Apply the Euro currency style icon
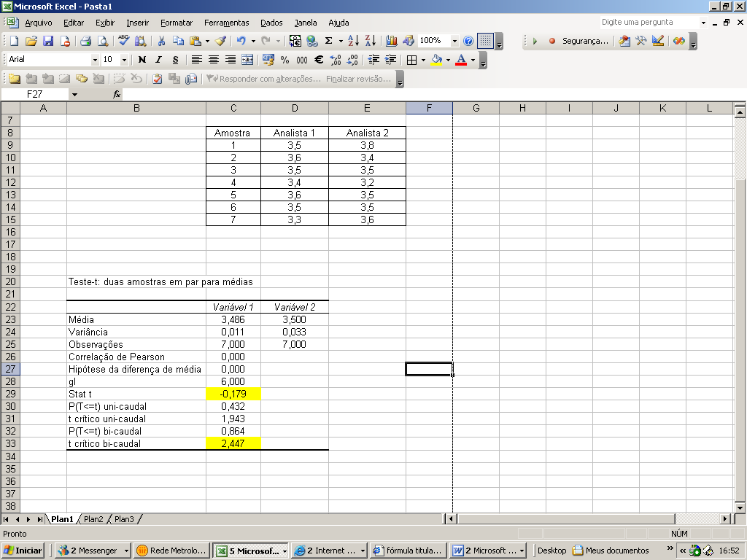 [319, 60]
